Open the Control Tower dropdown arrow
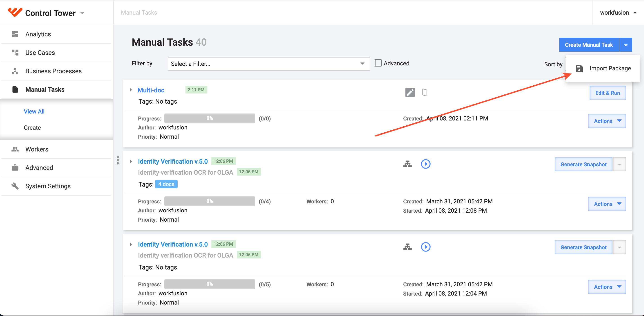Viewport: 644px width, 316px height. 82,13
